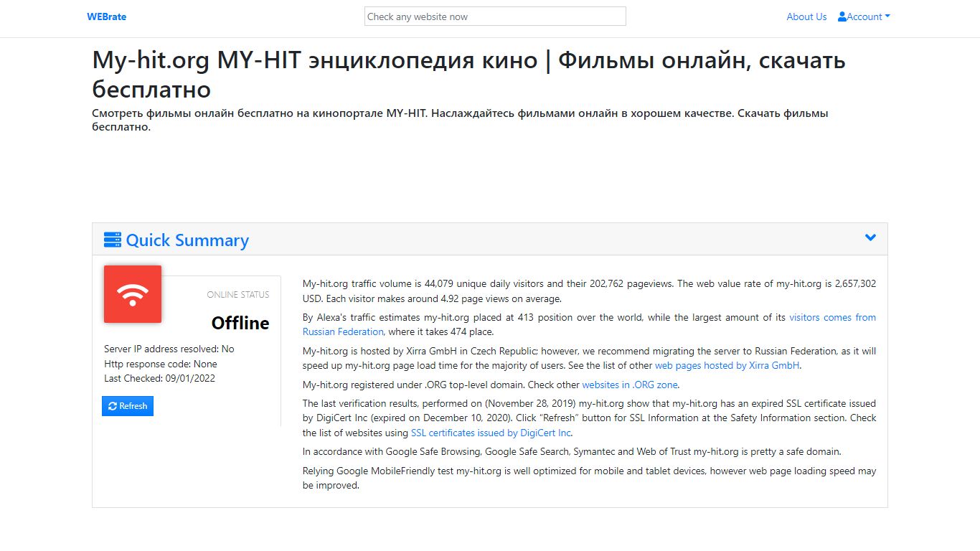
Task: Click 'Last Checked: 09/01/2022' line
Action: pos(160,378)
